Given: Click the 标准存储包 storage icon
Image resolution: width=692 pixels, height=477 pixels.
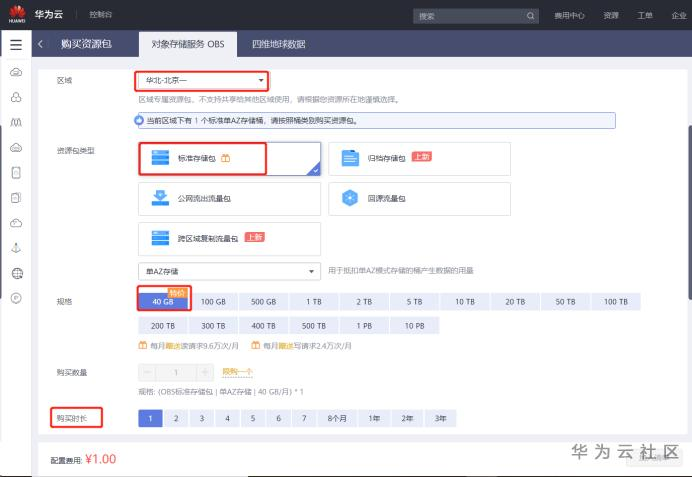Looking at the screenshot, I should [160, 158].
